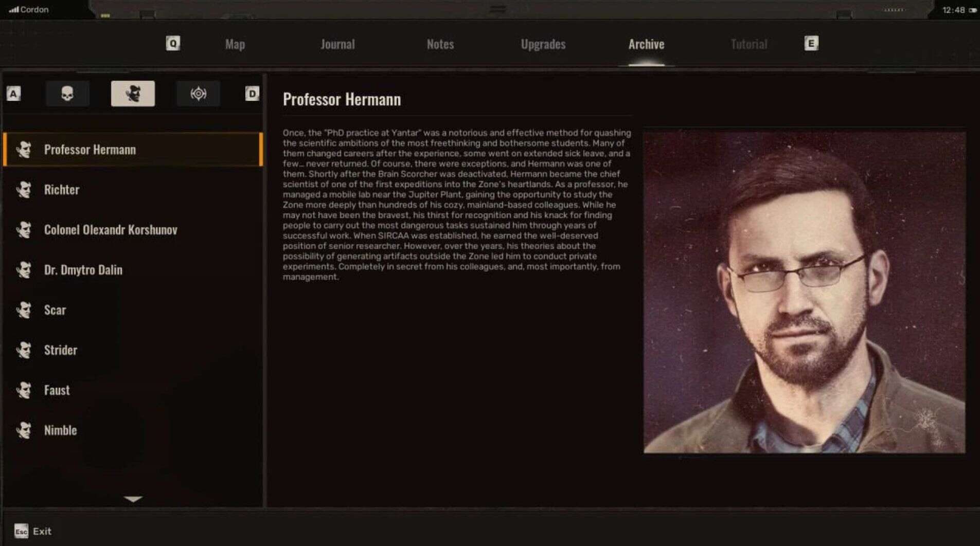Open the Upgrades tab
Image resolution: width=980 pixels, height=546 pixels.
[x=543, y=44]
